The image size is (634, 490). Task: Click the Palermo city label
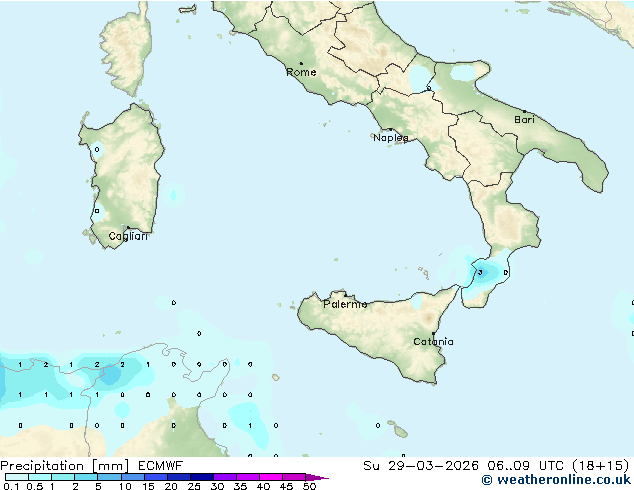point(345,304)
